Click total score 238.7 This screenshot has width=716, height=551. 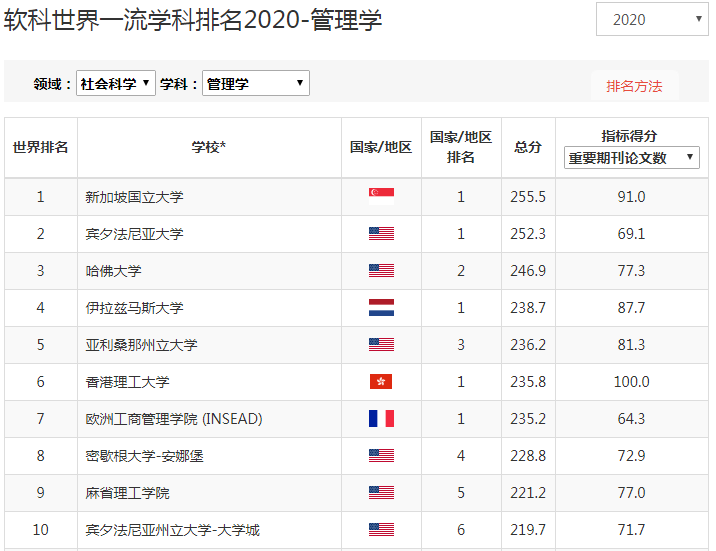click(x=528, y=308)
